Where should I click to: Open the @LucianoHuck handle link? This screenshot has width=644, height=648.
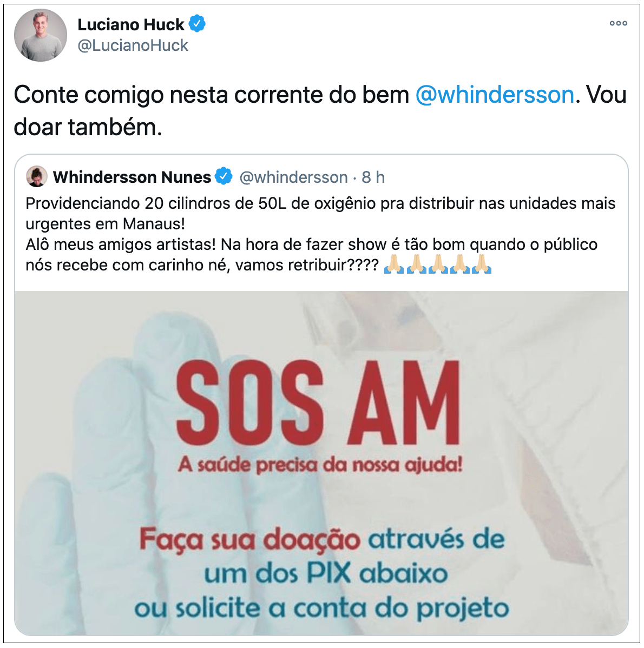click(133, 45)
